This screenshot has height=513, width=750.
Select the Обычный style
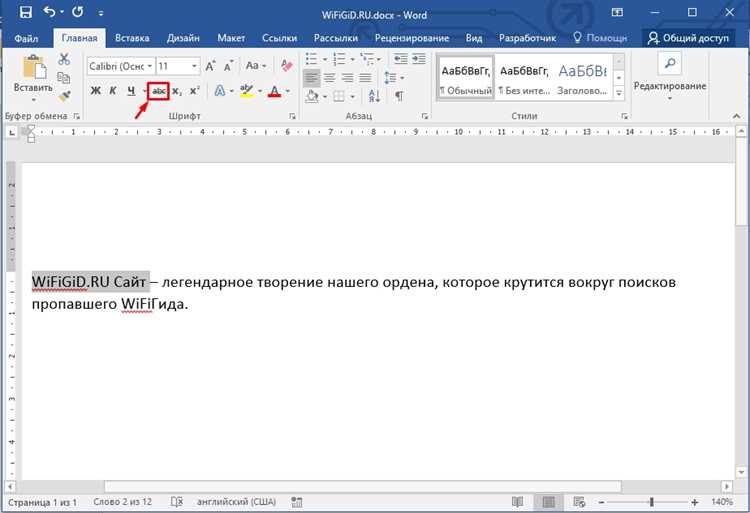[x=465, y=78]
